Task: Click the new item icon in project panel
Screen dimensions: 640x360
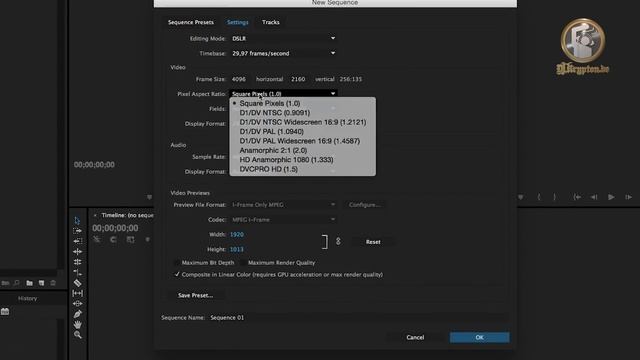Action: (x=41, y=283)
